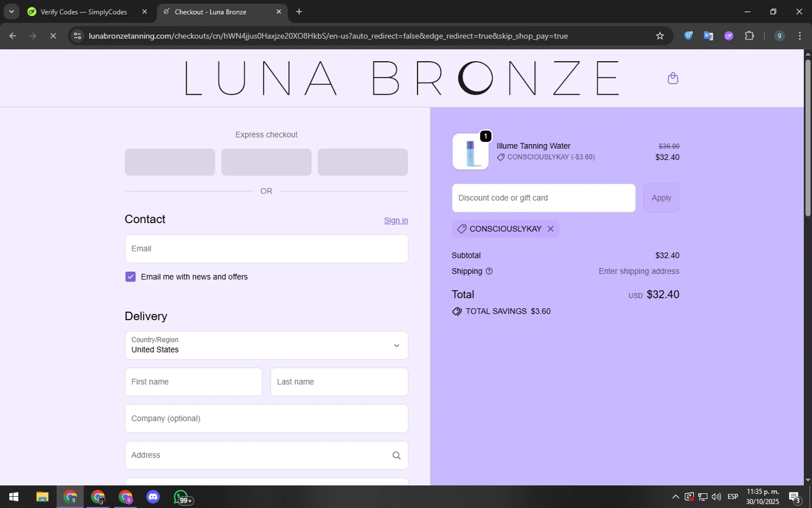Click the first express checkout button
This screenshot has width=812, height=508.
[x=170, y=162]
